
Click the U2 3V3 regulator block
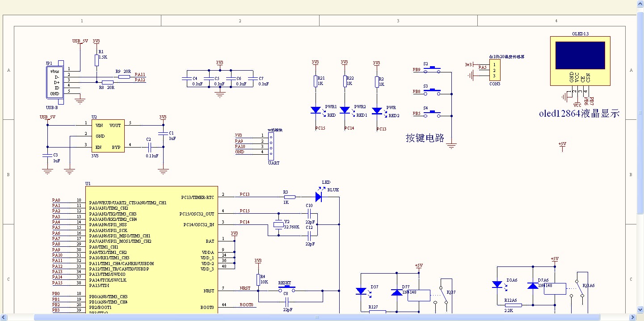[108, 136]
